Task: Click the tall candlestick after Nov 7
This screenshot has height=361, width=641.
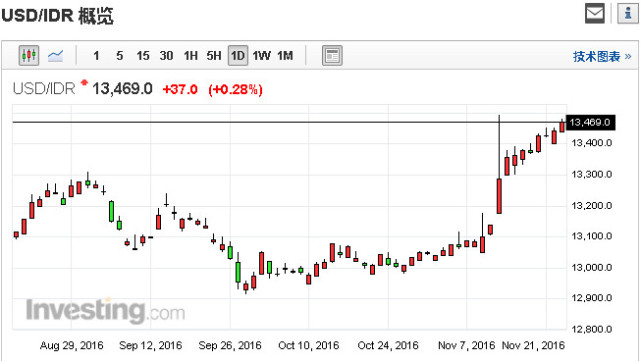Action: click(x=499, y=164)
